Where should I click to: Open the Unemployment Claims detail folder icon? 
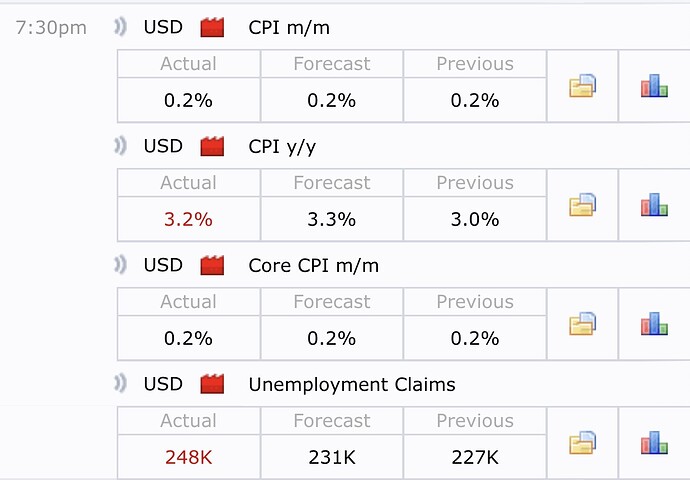click(x=583, y=443)
